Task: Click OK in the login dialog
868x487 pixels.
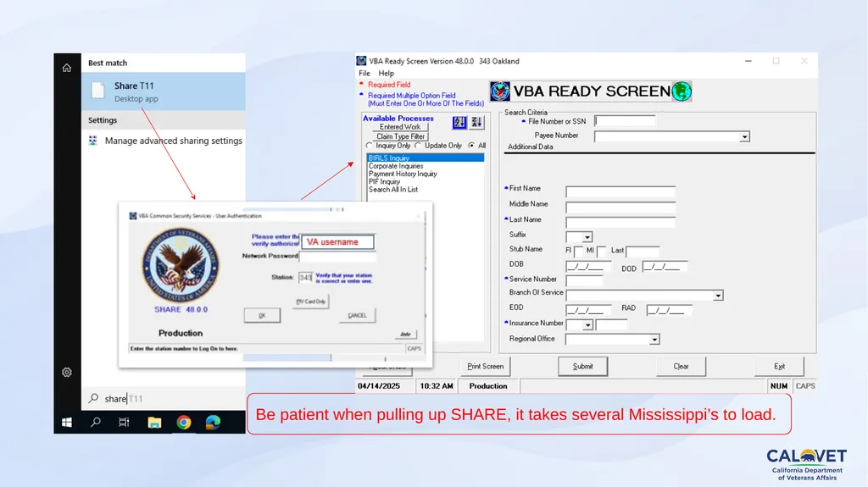Action: [x=262, y=315]
